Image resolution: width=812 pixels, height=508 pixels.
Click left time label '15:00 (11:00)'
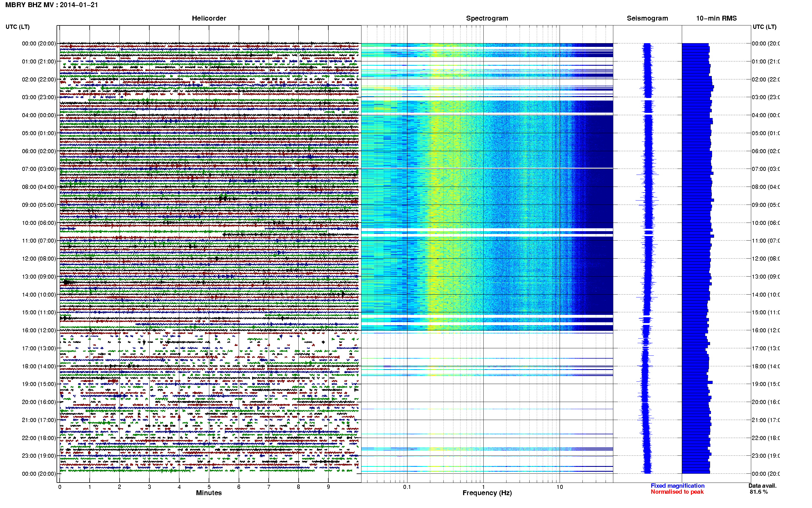coord(39,313)
